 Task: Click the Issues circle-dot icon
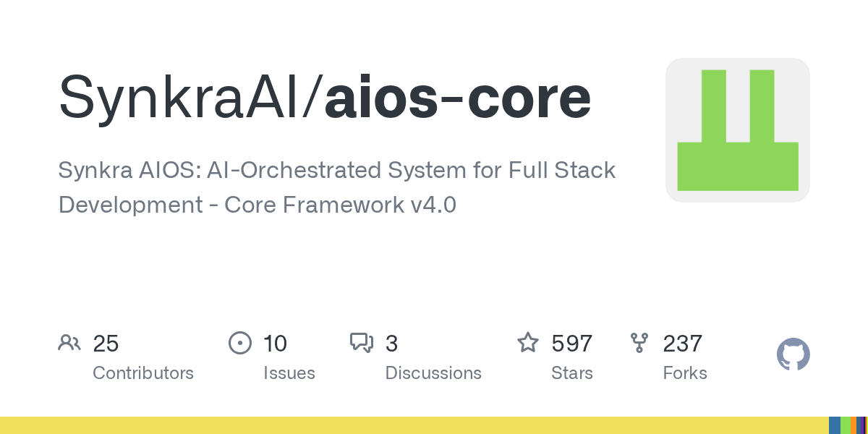pyautogui.click(x=239, y=343)
